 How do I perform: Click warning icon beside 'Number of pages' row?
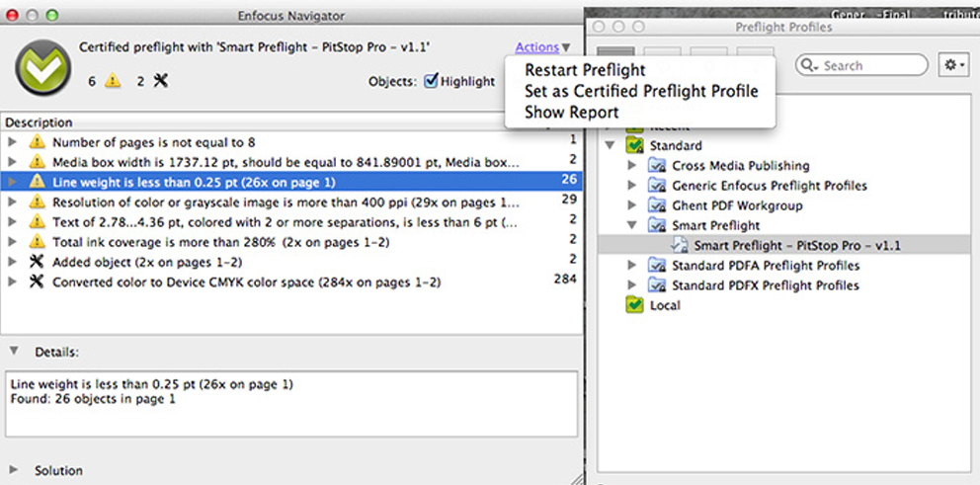[x=37, y=142]
